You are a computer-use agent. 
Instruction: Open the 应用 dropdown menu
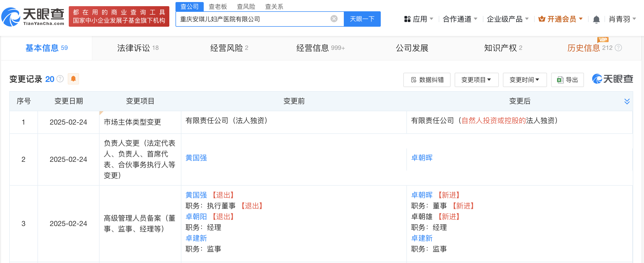[418, 19]
